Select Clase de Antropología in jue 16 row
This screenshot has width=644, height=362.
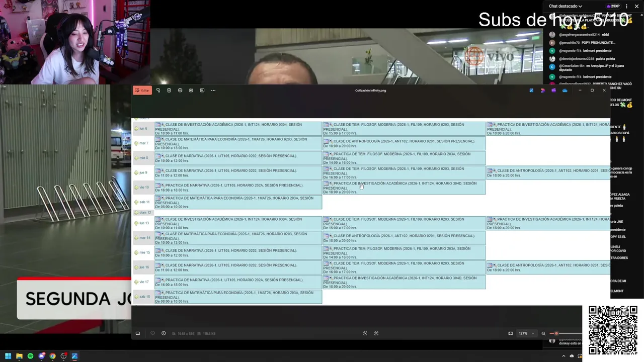click(548, 267)
